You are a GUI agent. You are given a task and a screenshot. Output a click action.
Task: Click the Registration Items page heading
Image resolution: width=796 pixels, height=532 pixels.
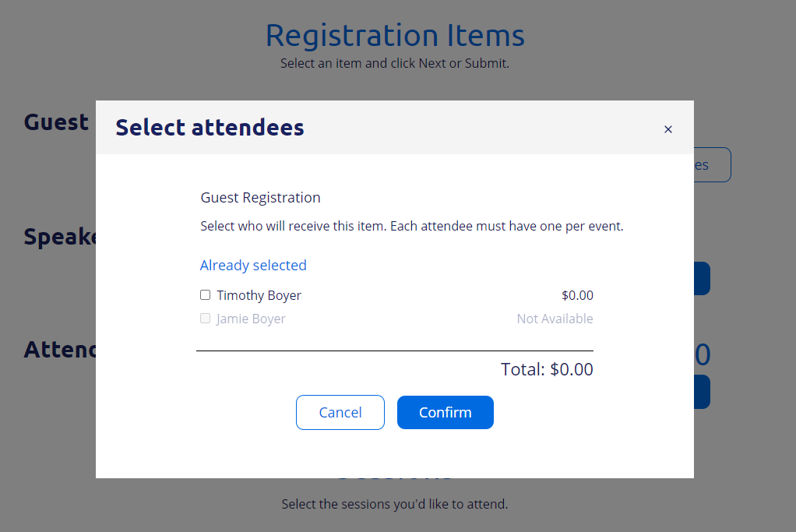(x=395, y=35)
